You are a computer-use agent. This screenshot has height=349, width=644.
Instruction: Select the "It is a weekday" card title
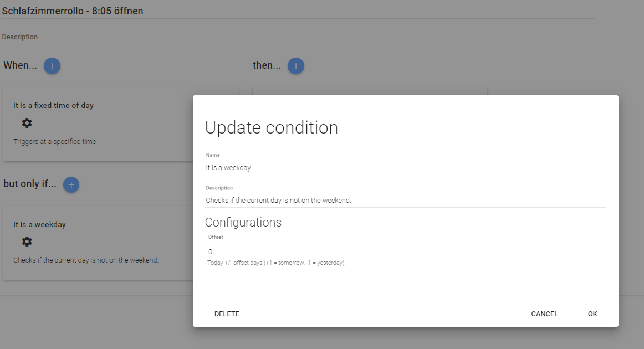point(39,224)
